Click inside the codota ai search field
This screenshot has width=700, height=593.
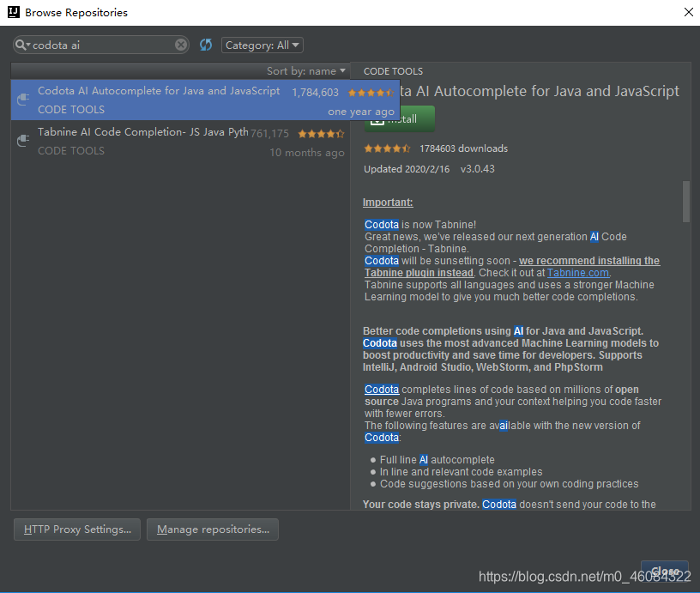coord(102,45)
